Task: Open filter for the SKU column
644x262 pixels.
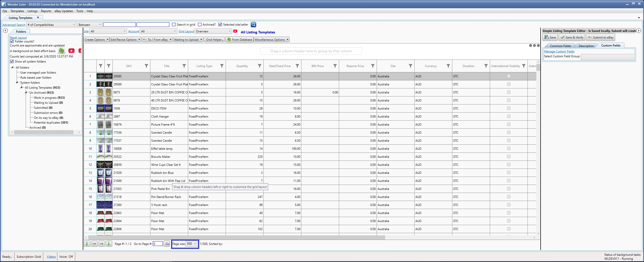Action: tap(146, 66)
